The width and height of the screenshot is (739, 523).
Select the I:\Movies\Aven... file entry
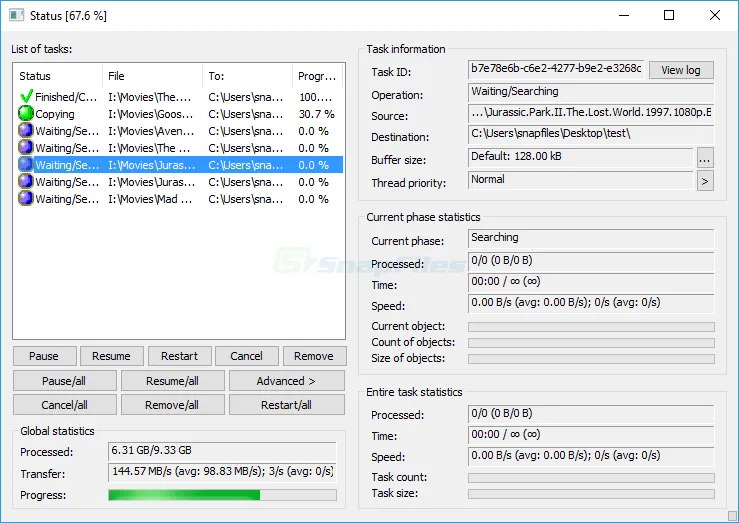(151, 131)
